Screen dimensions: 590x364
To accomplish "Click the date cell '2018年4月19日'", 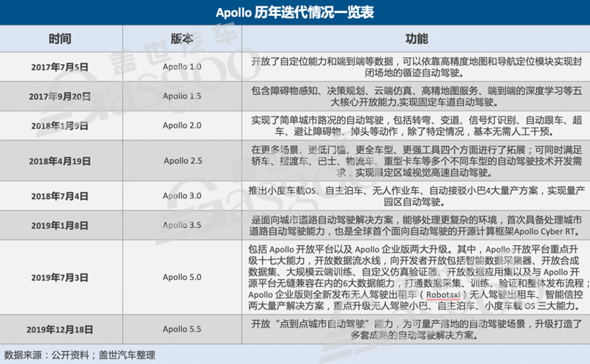I will pyautogui.click(x=60, y=161).
